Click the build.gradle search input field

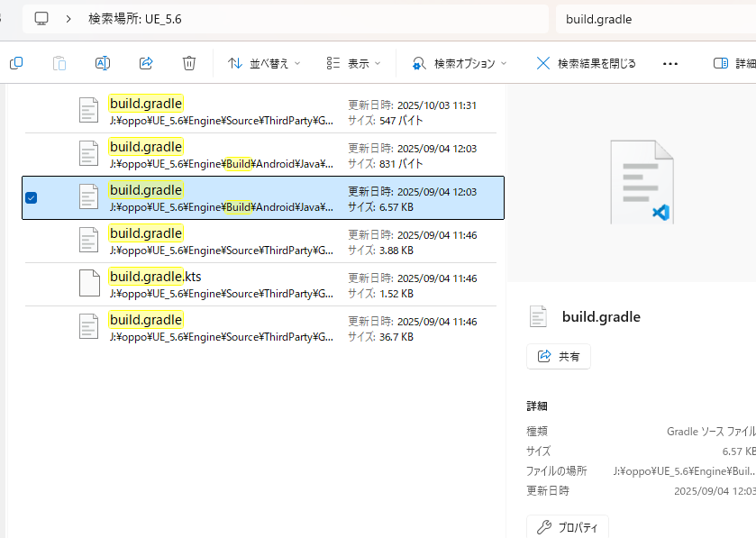point(653,18)
